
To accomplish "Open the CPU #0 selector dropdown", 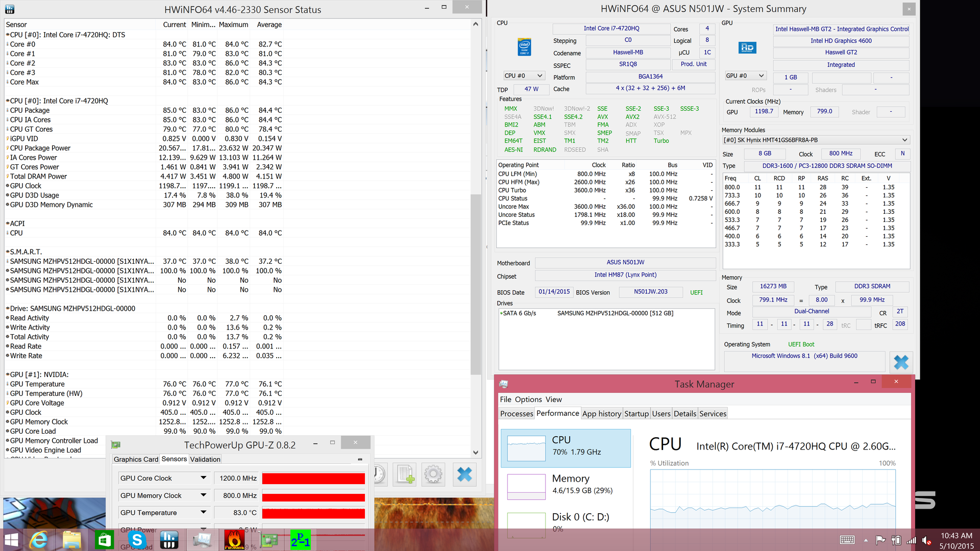I will 524,76.
